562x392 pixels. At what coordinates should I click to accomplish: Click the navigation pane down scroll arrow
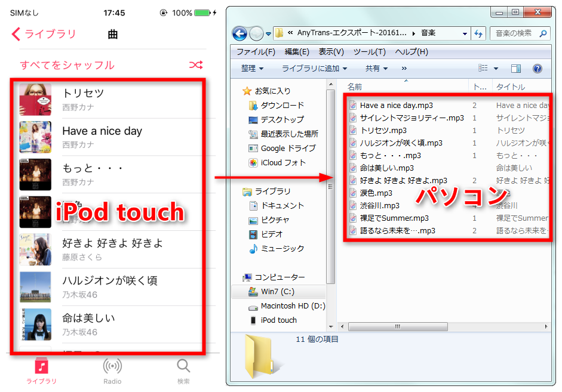tap(331, 326)
